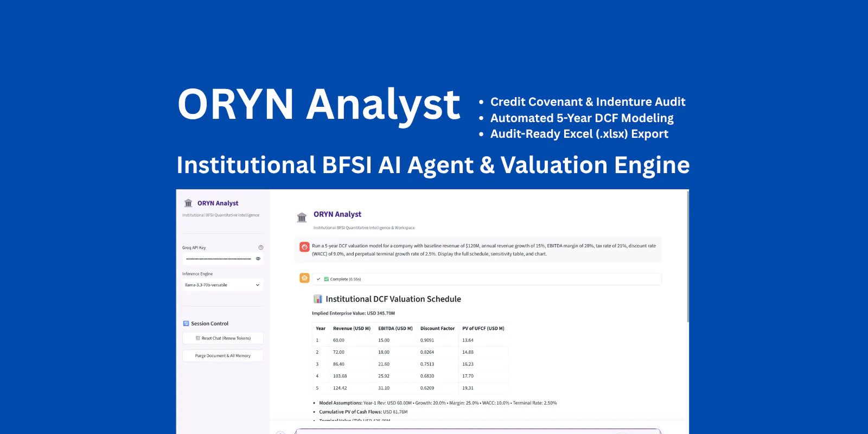Click the EBITDA (USD M) column header
This screenshot has width=868, height=434.
[x=395, y=328]
